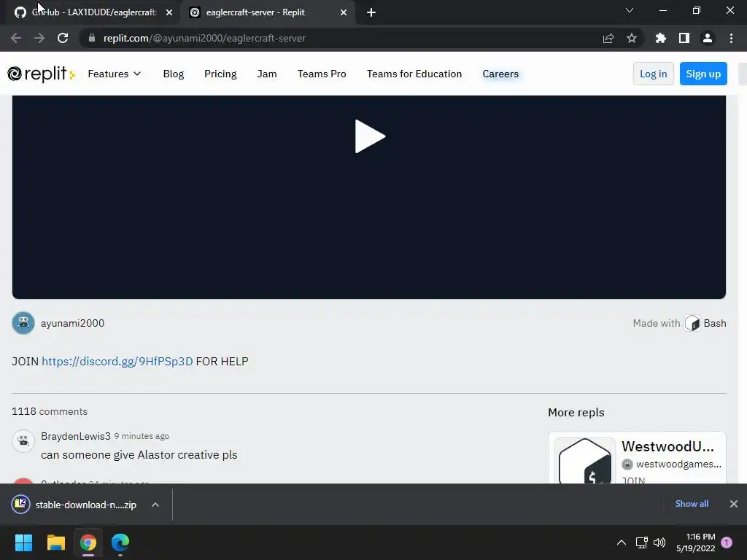Click the Chrome taskbar icon

point(88,542)
